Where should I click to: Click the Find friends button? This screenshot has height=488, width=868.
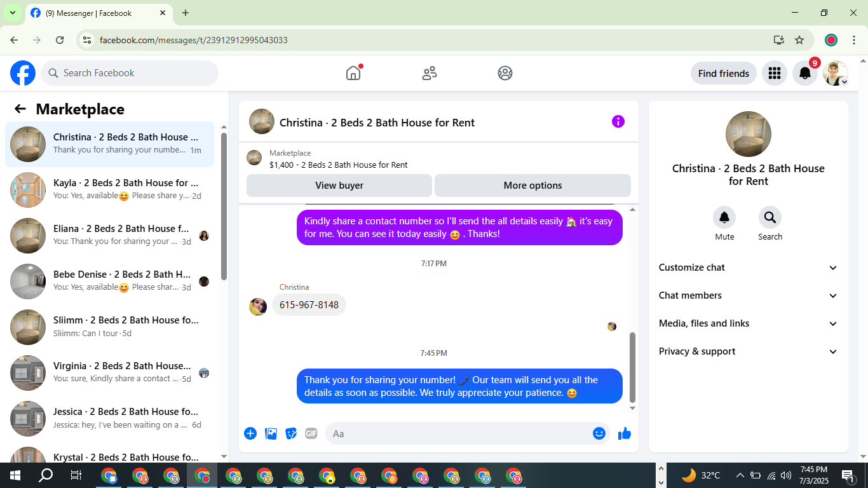point(724,73)
